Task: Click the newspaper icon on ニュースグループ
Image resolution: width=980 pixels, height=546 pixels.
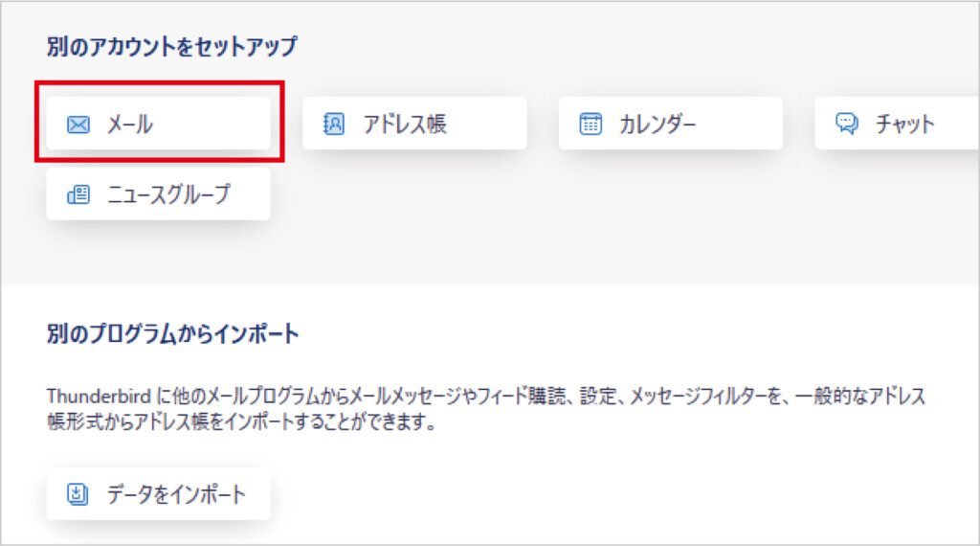Action: (78, 194)
